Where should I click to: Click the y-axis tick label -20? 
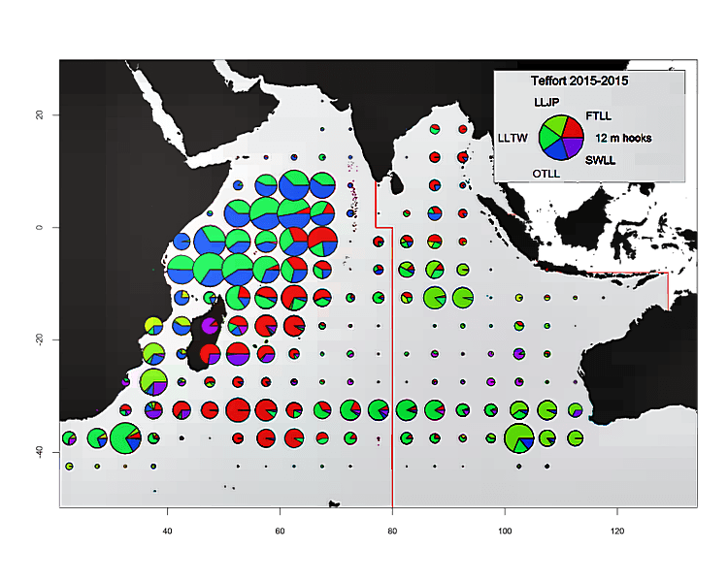(40, 339)
